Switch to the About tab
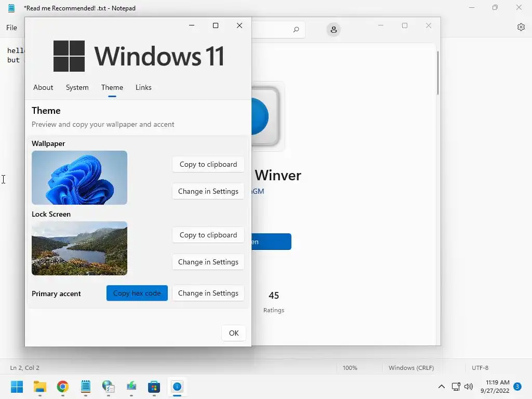532x399 pixels. point(43,87)
